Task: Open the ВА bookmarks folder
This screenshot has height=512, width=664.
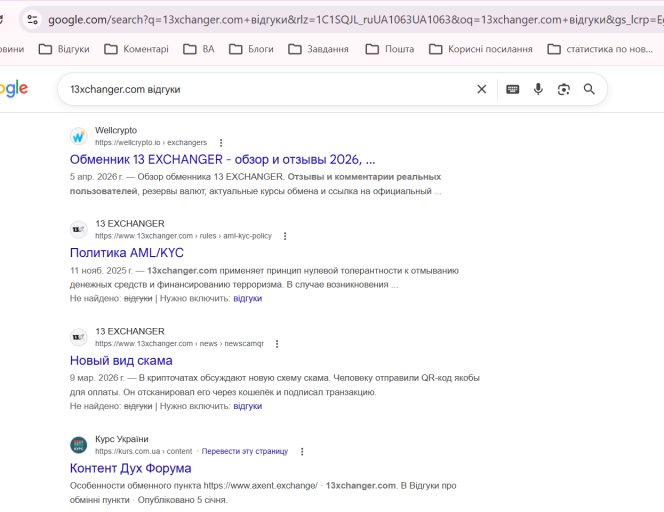Action: 199,49
